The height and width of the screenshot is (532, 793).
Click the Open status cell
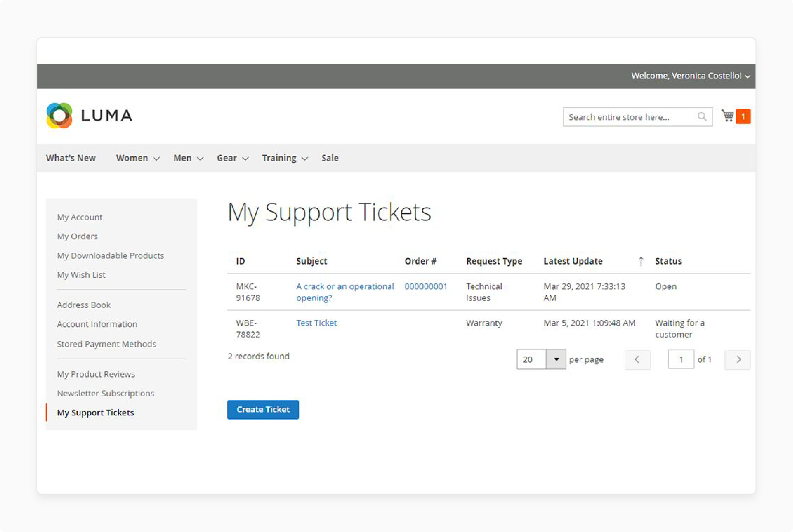(x=666, y=287)
